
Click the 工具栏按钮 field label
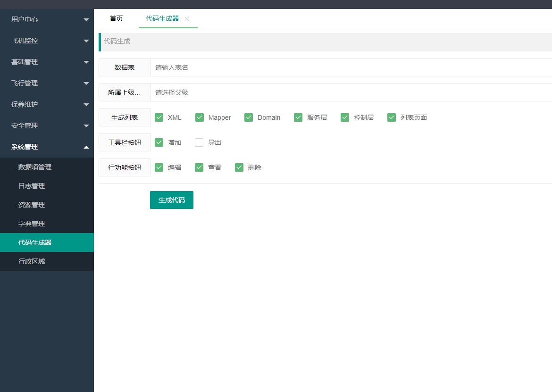[x=125, y=142]
